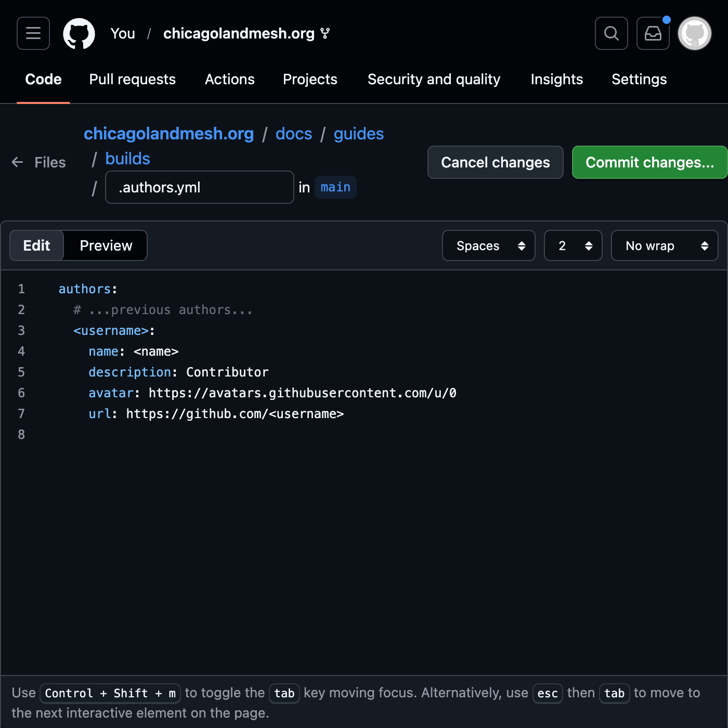Open the Spaces indent mode dropdown
This screenshot has width=728, height=728.
(x=488, y=245)
